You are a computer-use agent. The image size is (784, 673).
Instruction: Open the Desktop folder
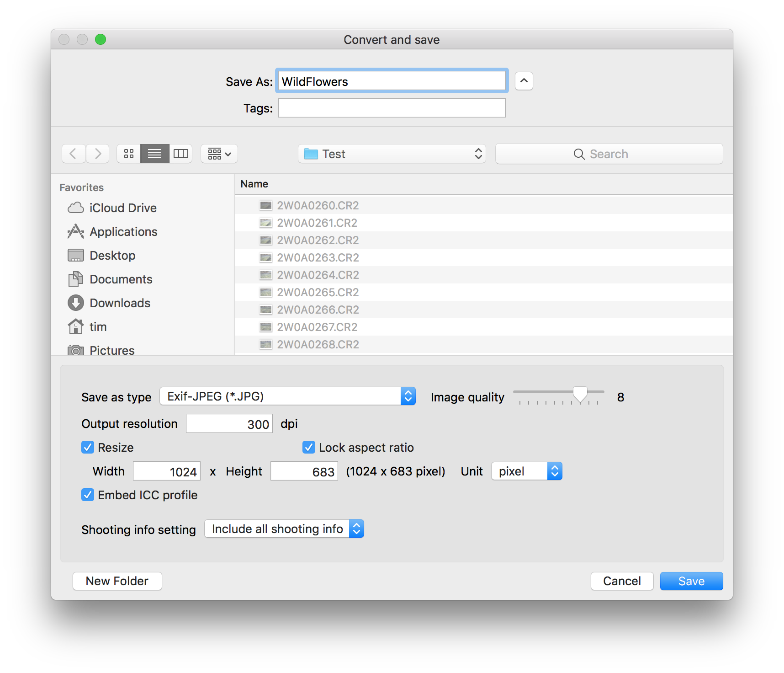pos(112,255)
